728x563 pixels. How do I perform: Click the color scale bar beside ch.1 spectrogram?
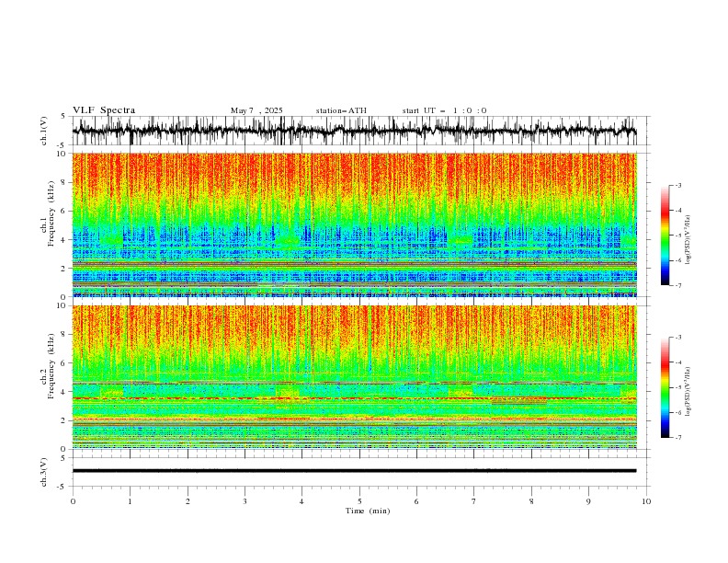pyautogui.click(x=665, y=236)
